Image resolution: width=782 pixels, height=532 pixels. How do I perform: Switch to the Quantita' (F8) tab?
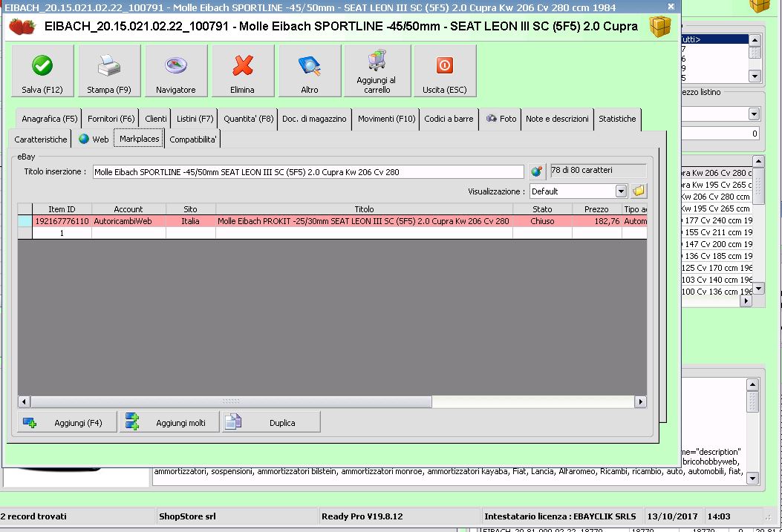coord(248,119)
